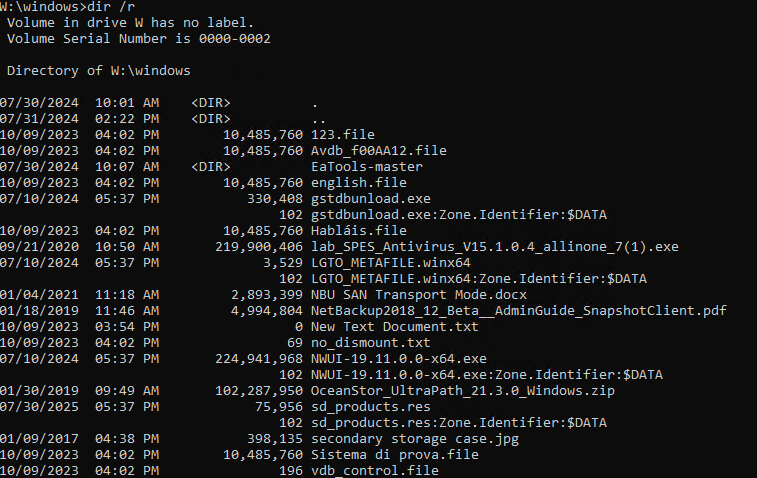
Task: Select gstdbunload.exe filename on its dated line
Action: pos(371,198)
